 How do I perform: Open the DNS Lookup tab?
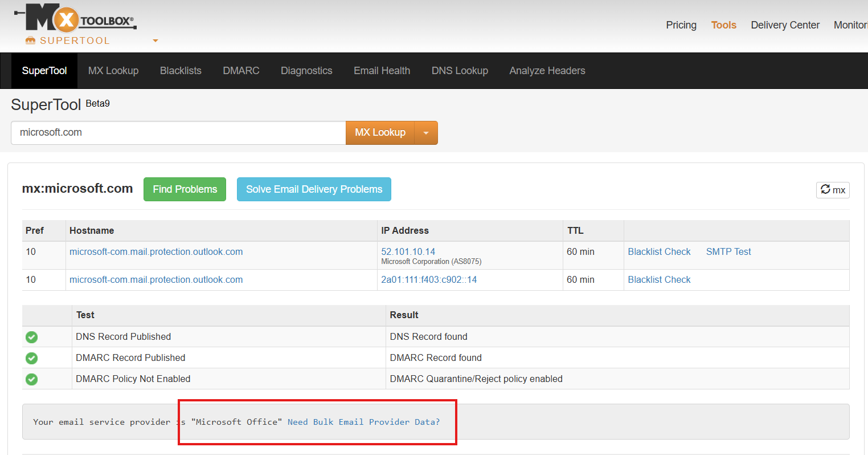click(460, 71)
